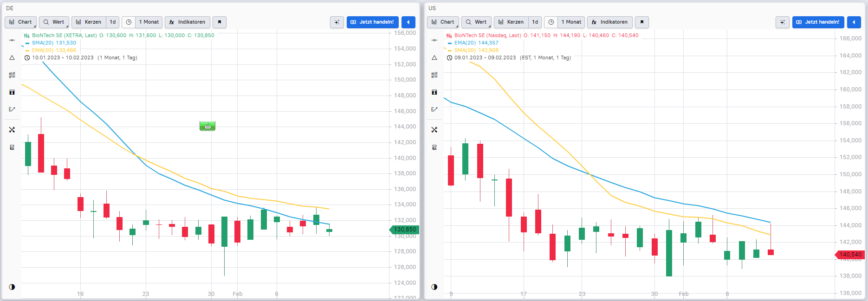Click the 1d interval selector in US panel
The height and width of the screenshot is (301, 868).
click(x=535, y=22)
